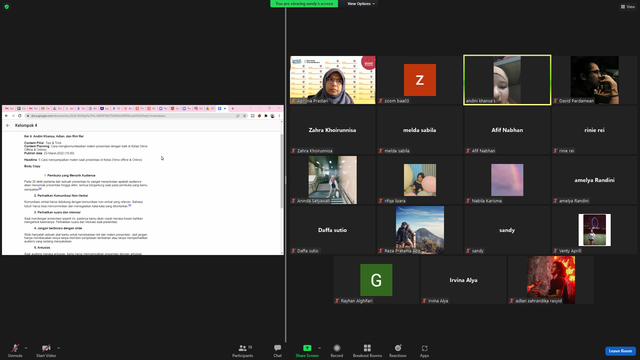Screen dimensions: 640x360
Task: Open the View Options dropdown
Action: pos(361,4)
